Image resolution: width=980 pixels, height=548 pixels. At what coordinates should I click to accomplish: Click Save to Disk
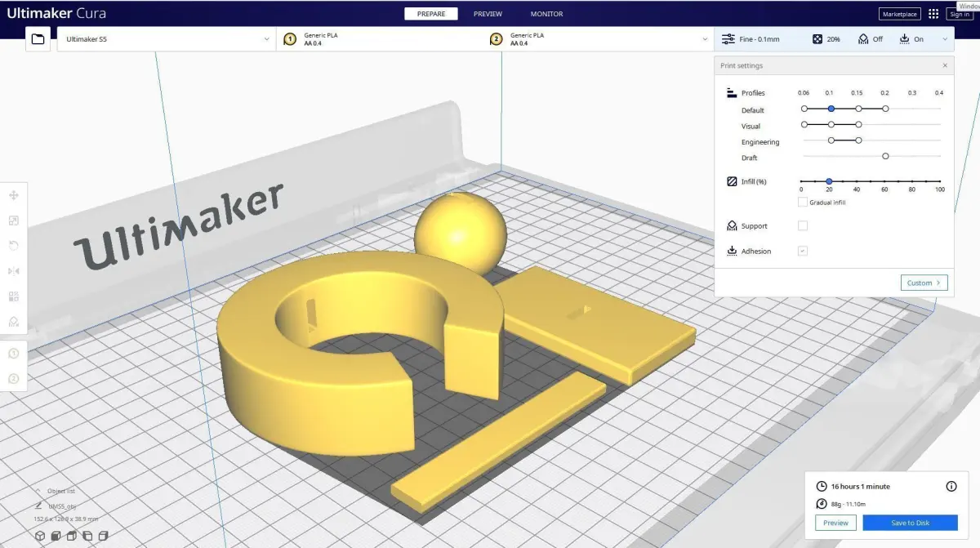tap(910, 523)
